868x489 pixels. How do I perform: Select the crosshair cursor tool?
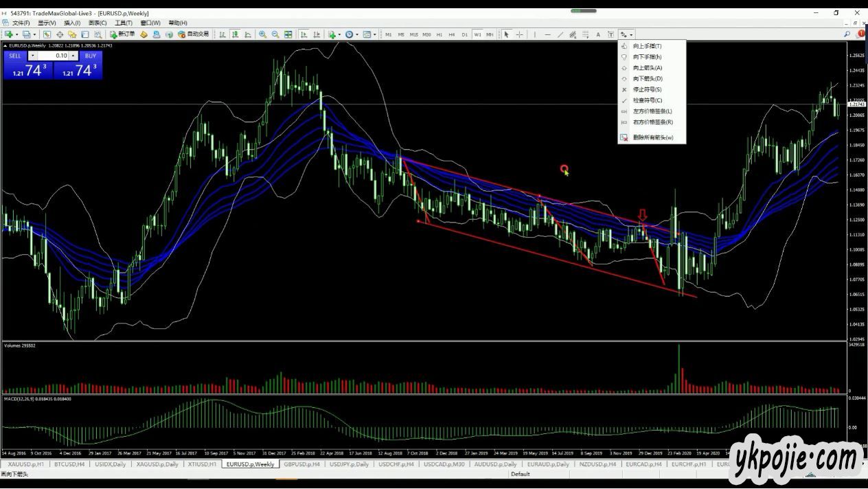pos(519,34)
